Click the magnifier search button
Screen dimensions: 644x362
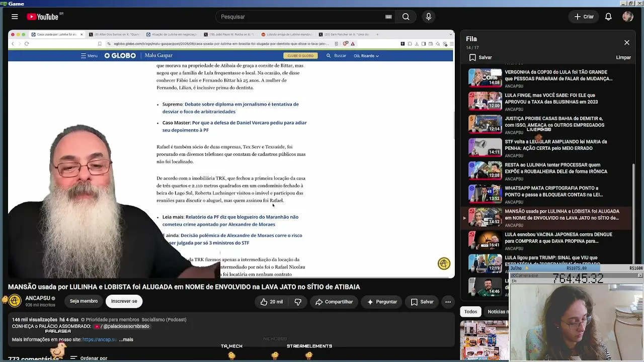(406, 17)
